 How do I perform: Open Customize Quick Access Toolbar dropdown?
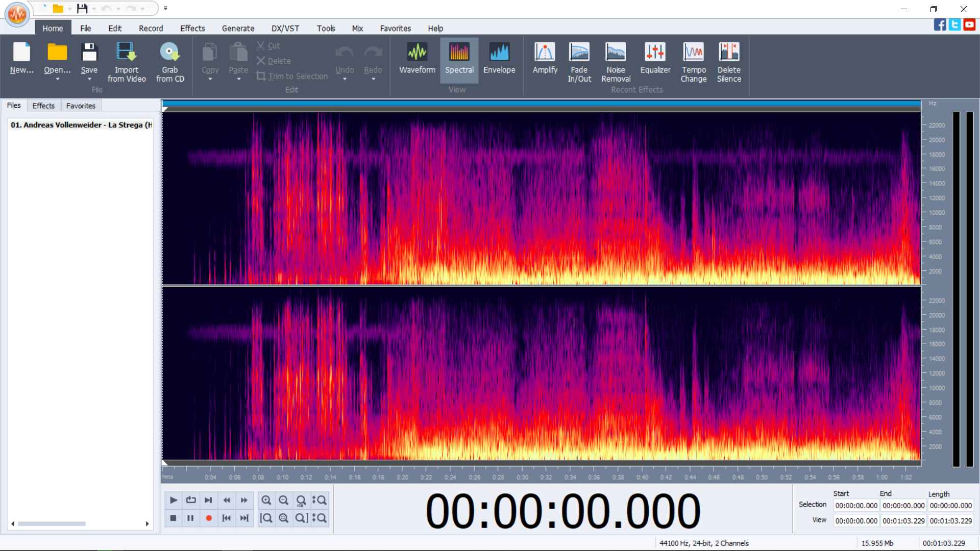pyautogui.click(x=165, y=8)
